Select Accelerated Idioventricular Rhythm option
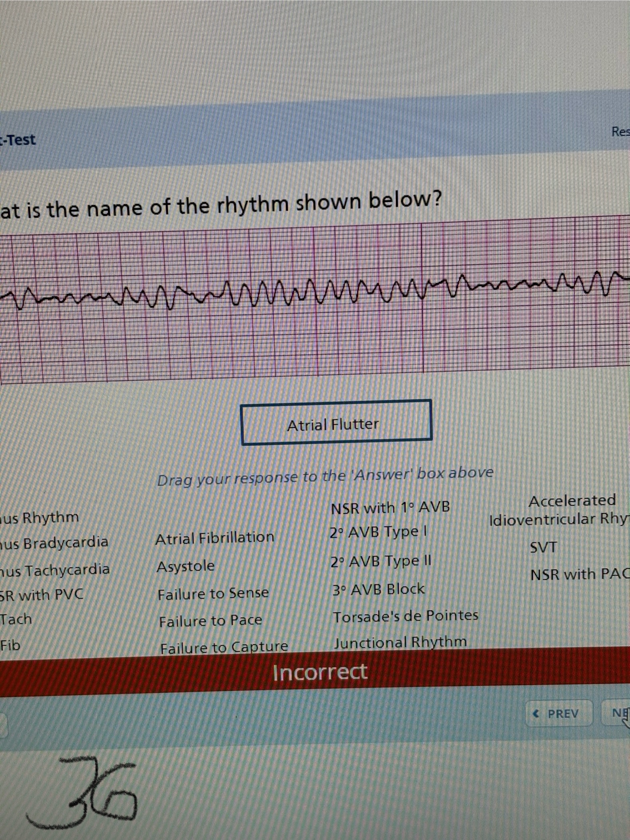Viewport: 630px width, 840px height. 560,510
